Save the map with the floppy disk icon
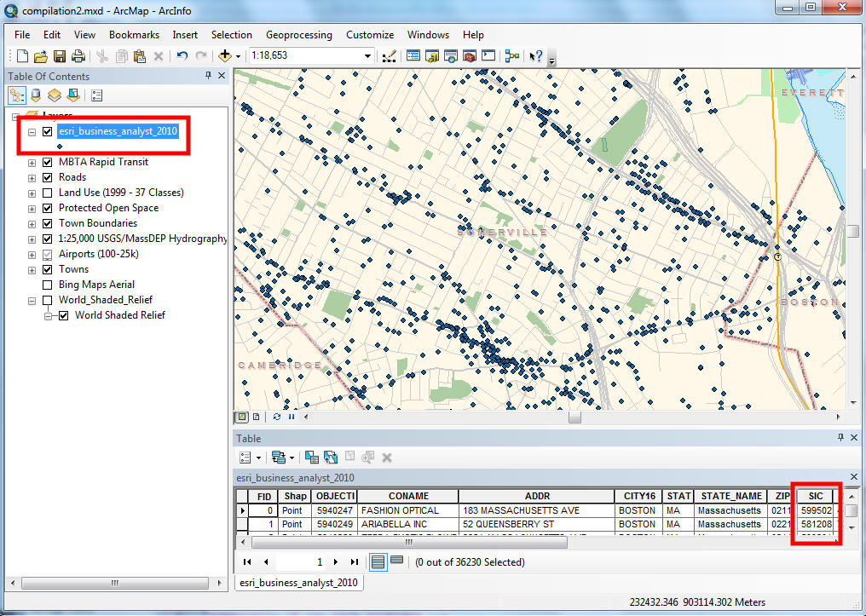Screen dimensions: 866x616 pos(59,55)
